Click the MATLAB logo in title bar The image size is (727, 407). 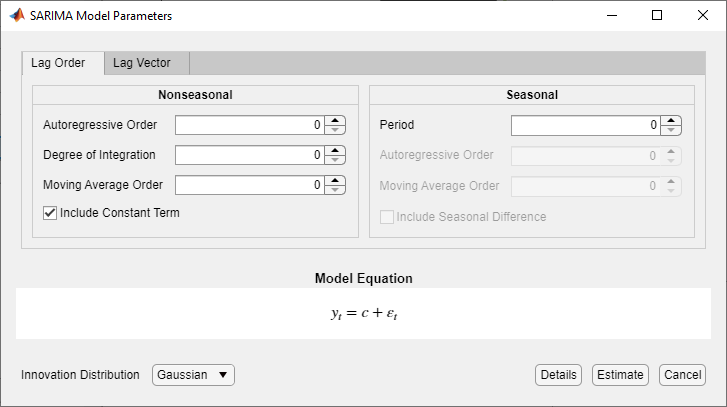(17, 16)
